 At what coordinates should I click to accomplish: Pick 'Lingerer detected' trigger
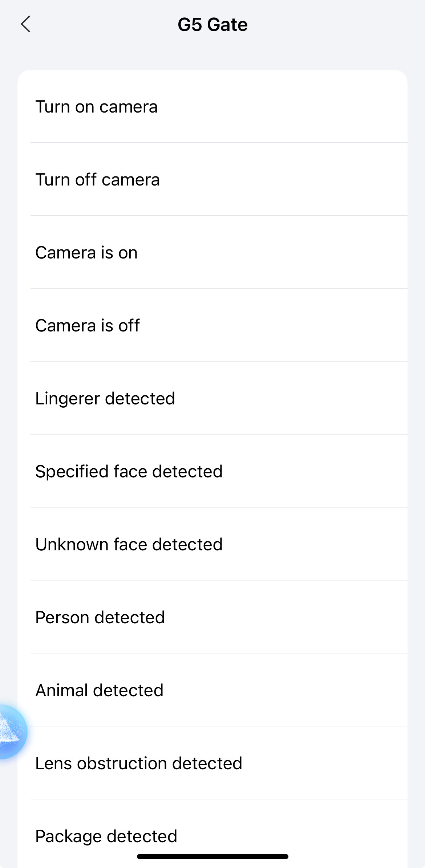point(105,399)
